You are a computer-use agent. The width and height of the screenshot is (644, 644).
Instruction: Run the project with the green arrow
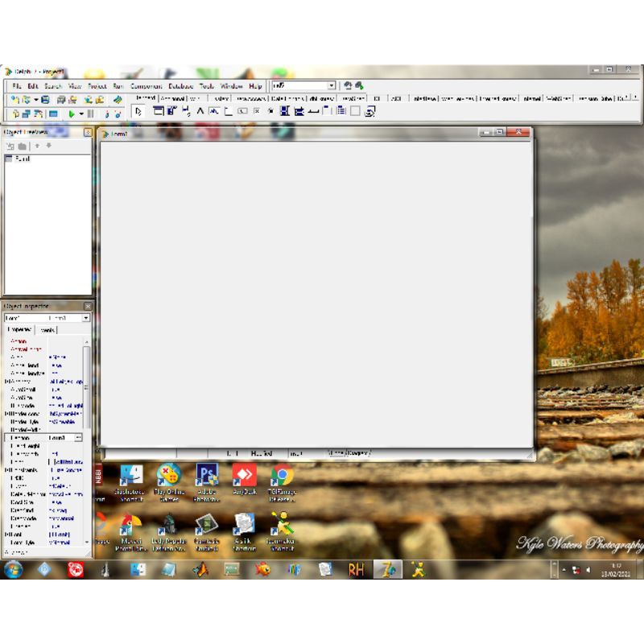point(72,114)
